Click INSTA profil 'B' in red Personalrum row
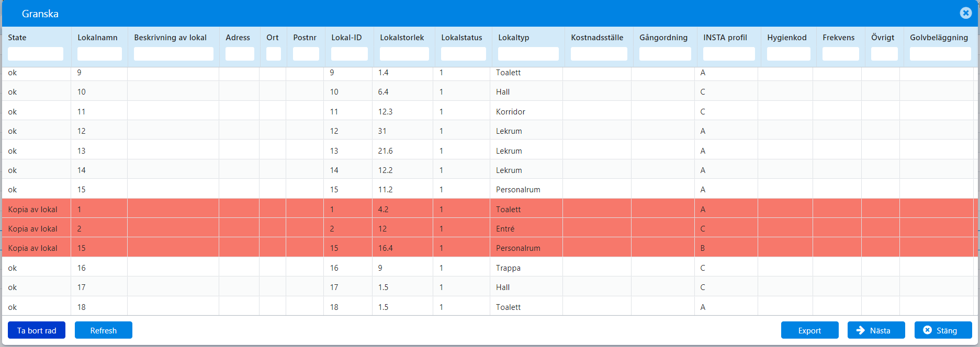980x347 pixels. 703,248
